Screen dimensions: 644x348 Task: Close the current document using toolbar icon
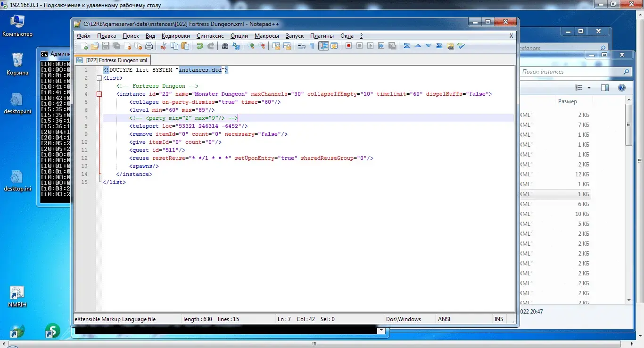pos(128,46)
